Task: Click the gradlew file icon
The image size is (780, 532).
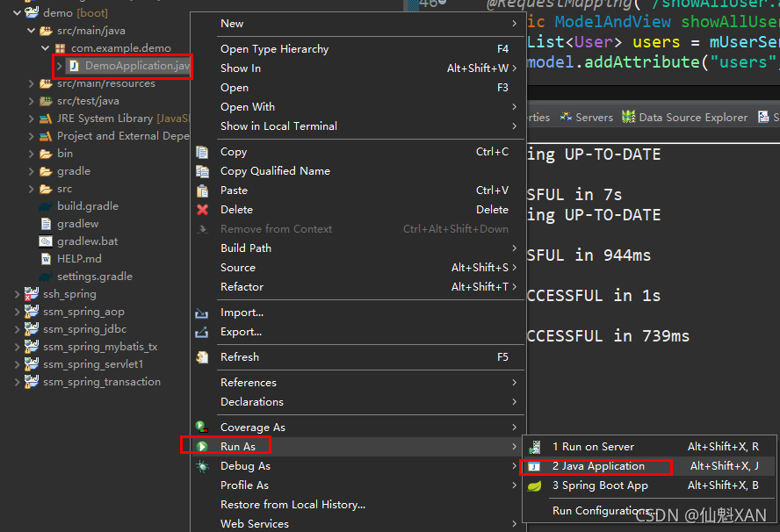Action: (46, 224)
